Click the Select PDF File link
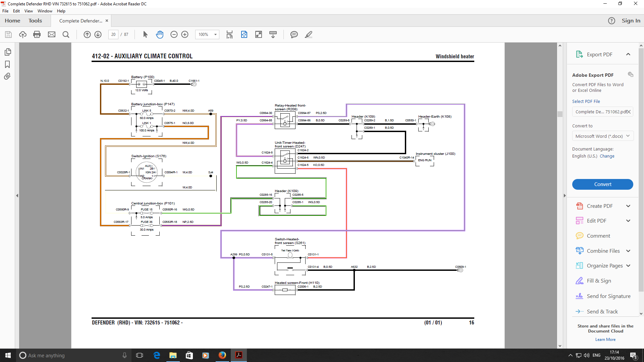 coord(586,102)
